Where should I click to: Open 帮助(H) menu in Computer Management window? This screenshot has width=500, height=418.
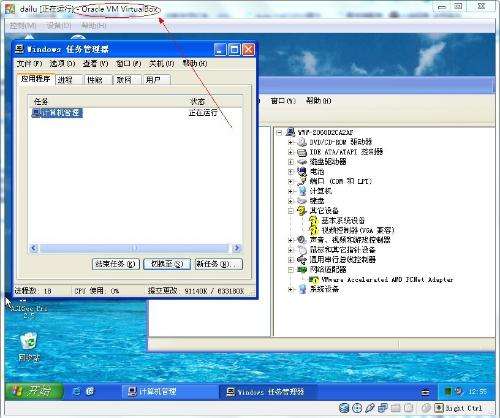click(x=318, y=101)
